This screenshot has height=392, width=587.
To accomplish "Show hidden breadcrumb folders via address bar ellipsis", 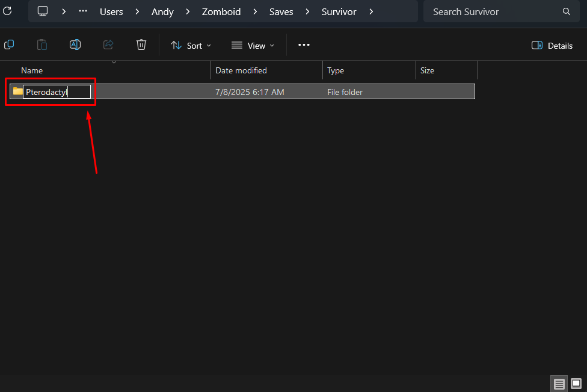I will [x=83, y=11].
